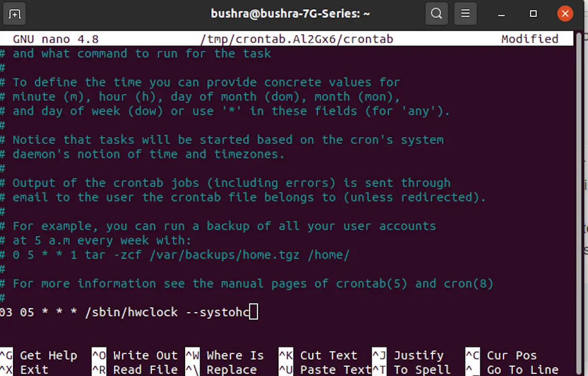
Task: Click the ^X Exit shortcut
Action: 24,370
